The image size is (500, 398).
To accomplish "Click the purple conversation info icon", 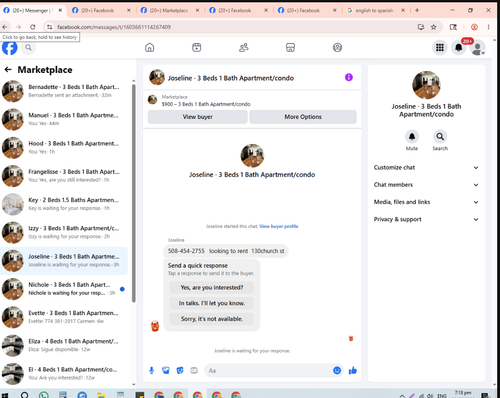I will tap(349, 77).
